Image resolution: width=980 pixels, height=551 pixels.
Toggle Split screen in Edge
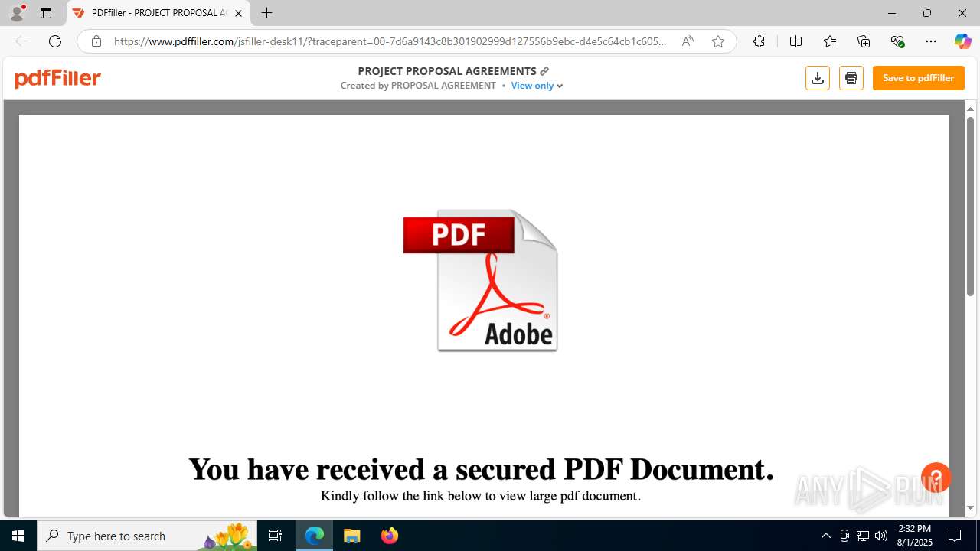[795, 41]
